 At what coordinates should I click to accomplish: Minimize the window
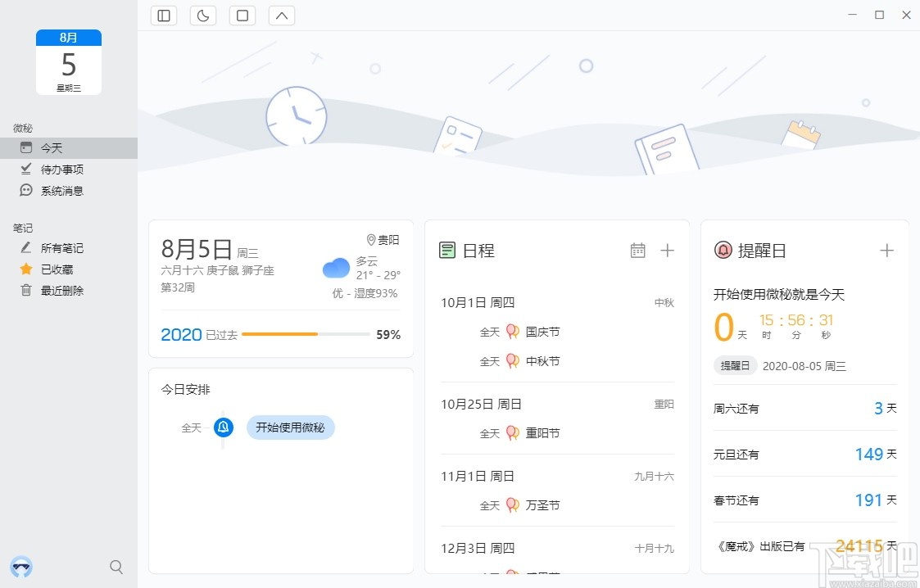coord(853,15)
